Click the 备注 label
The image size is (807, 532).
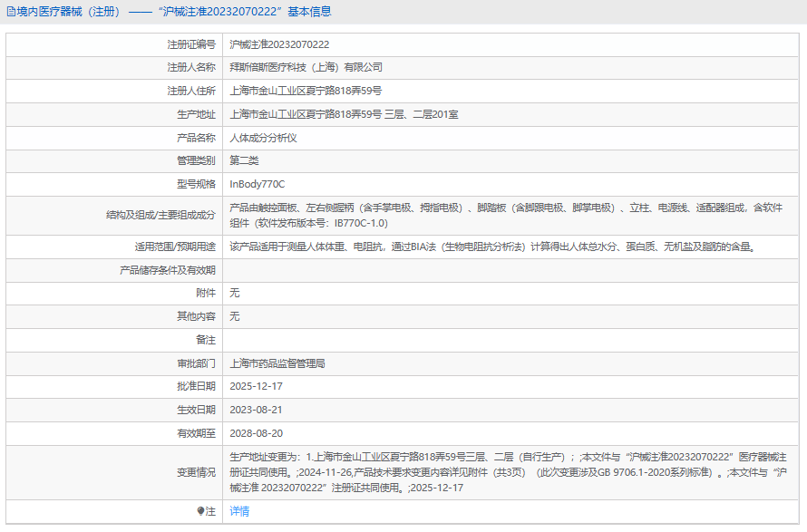click(x=206, y=340)
